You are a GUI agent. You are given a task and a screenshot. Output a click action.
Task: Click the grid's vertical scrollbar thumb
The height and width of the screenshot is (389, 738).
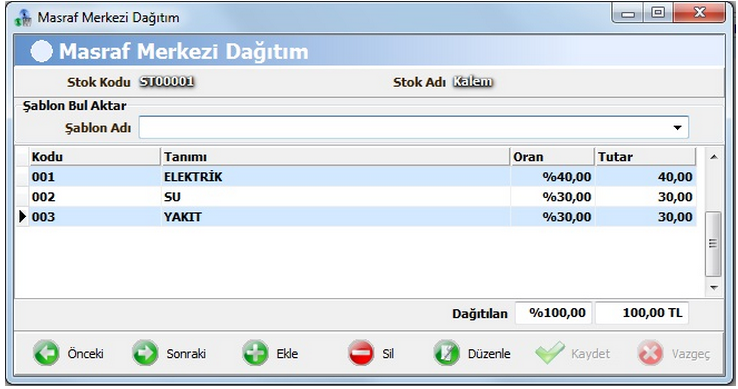pyautogui.click(x=713, y=243)
